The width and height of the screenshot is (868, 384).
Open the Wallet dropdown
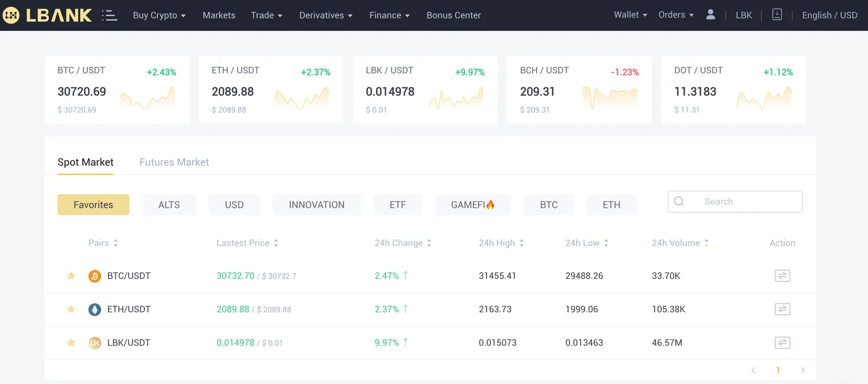tap(631, 15)
